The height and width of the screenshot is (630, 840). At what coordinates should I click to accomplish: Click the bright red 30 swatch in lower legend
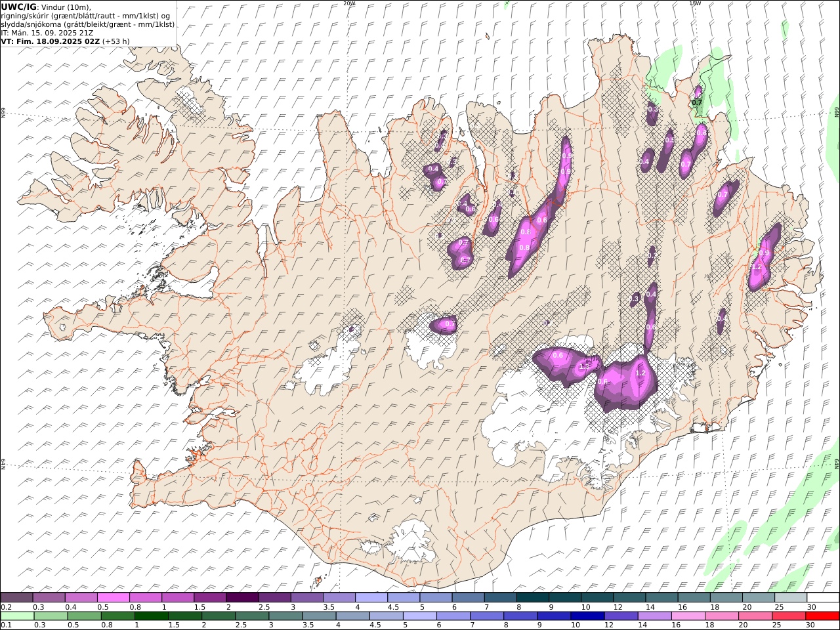(822, 616)
